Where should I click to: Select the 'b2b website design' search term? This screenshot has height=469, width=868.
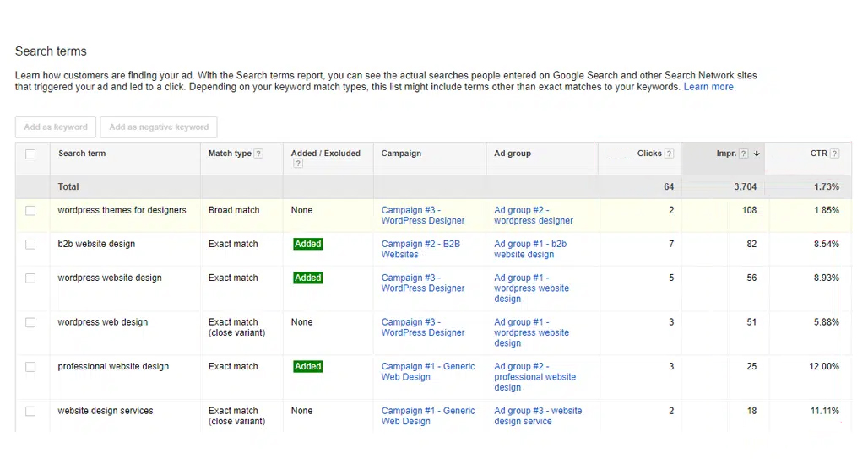point(96,244)
